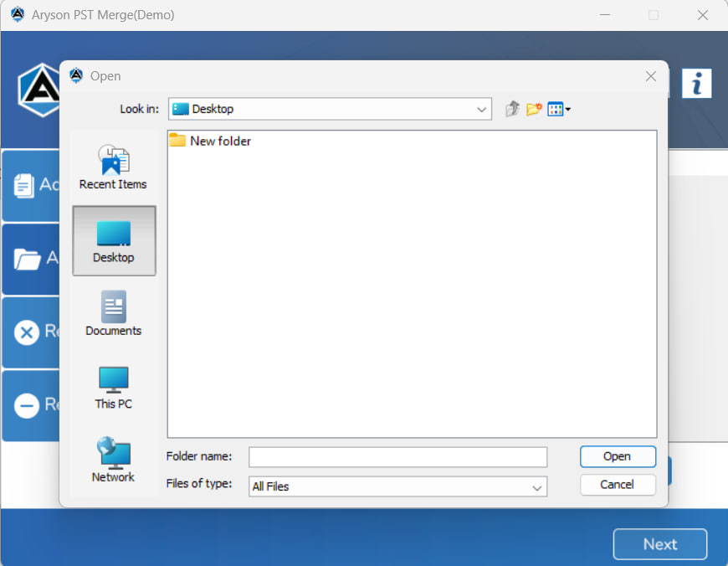Viewport: 728px width, 566px height.
Task: Click the Add folder icon in Aryson sidebar
Action: pyautogui.click(x=27, y=259)
